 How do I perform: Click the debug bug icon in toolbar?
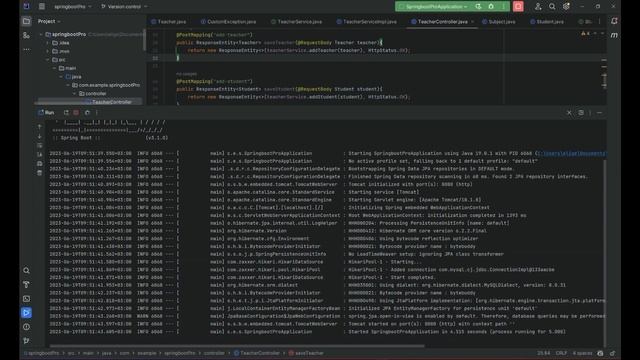tap(491, 7)
